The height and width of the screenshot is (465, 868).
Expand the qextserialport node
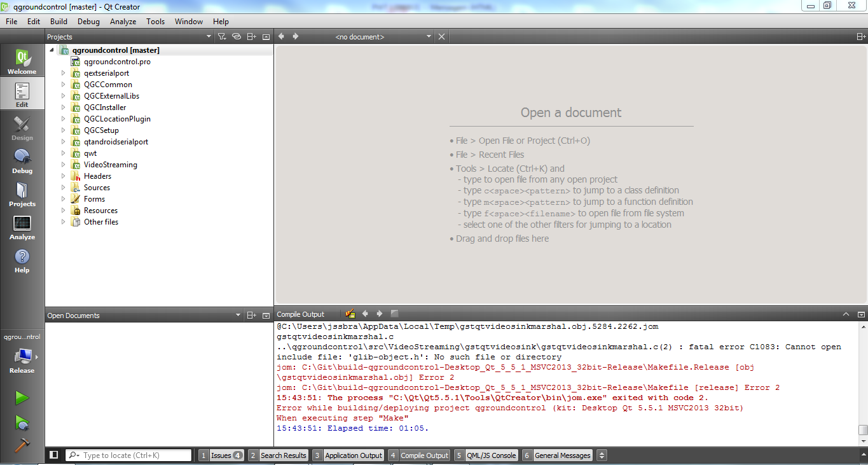[63, 73]
